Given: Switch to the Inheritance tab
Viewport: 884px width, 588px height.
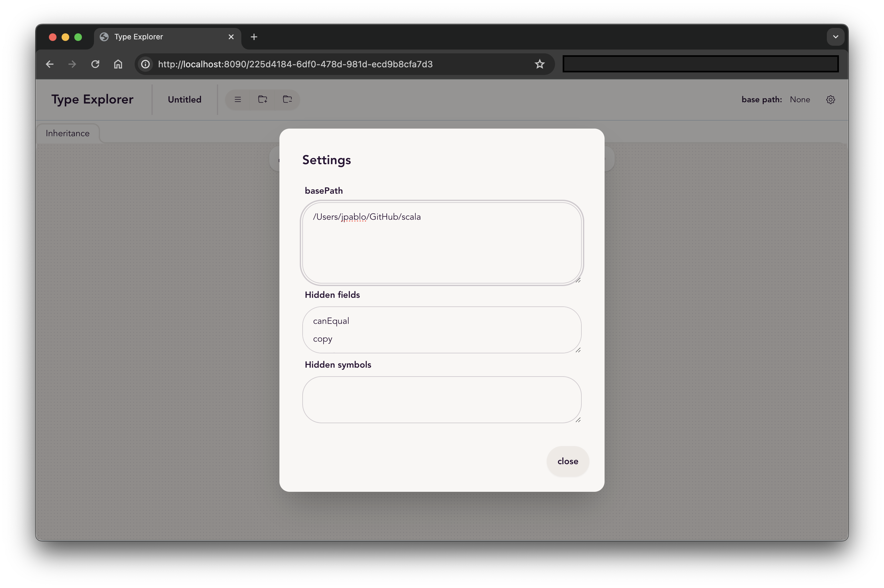Looking at the screenshot, I should (68, 133).
